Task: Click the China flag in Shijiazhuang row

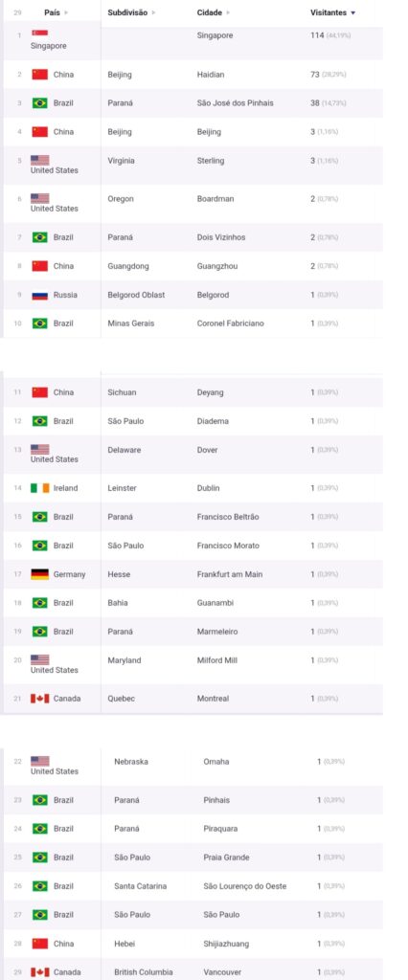Action: coord(40,944)
